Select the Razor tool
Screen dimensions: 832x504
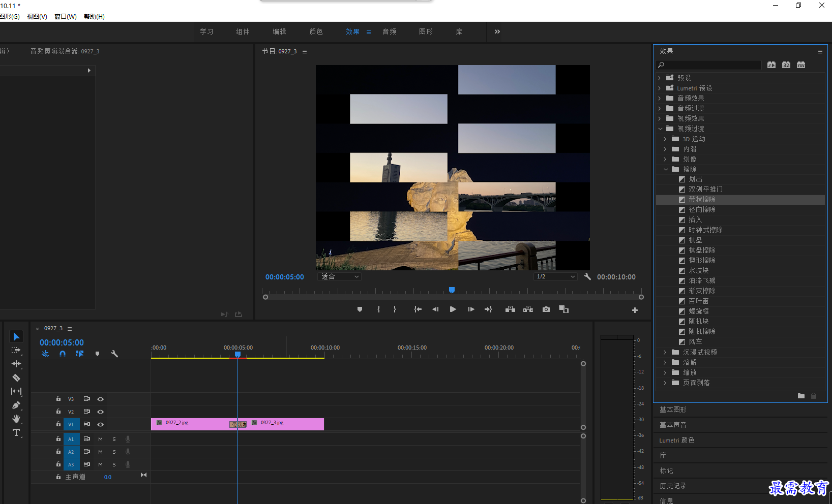[x=16, y=377]
